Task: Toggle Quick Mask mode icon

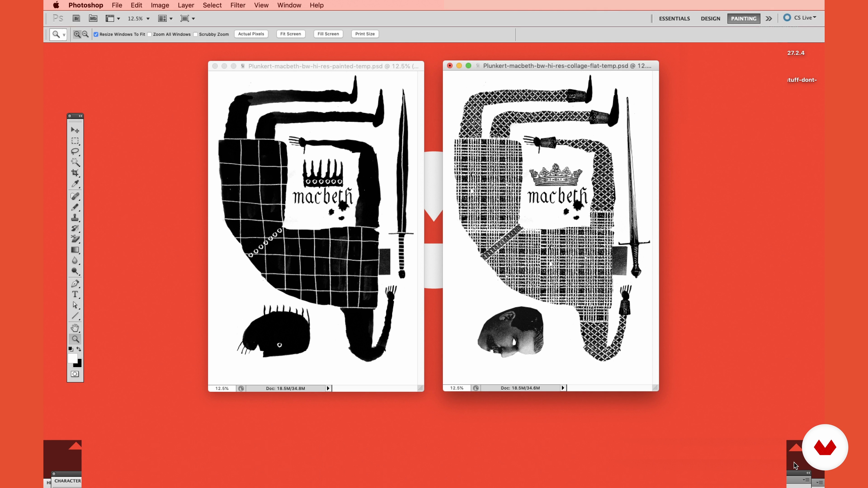Action: 75,374
